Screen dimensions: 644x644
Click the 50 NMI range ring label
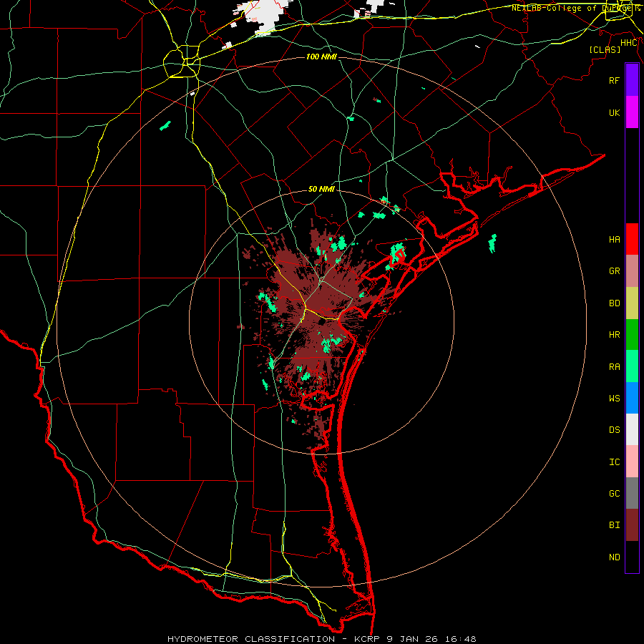click(x=321, y=189)
